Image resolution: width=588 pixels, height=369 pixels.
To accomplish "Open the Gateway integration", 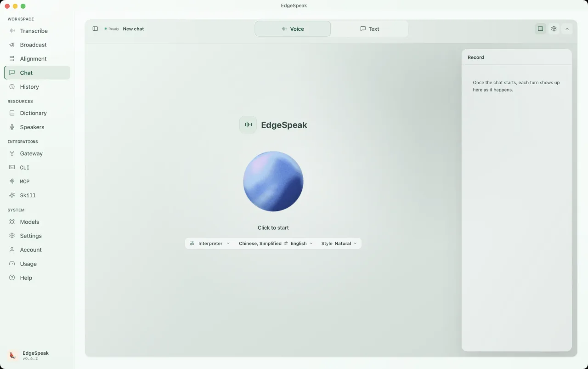I will tap(37, 153).
